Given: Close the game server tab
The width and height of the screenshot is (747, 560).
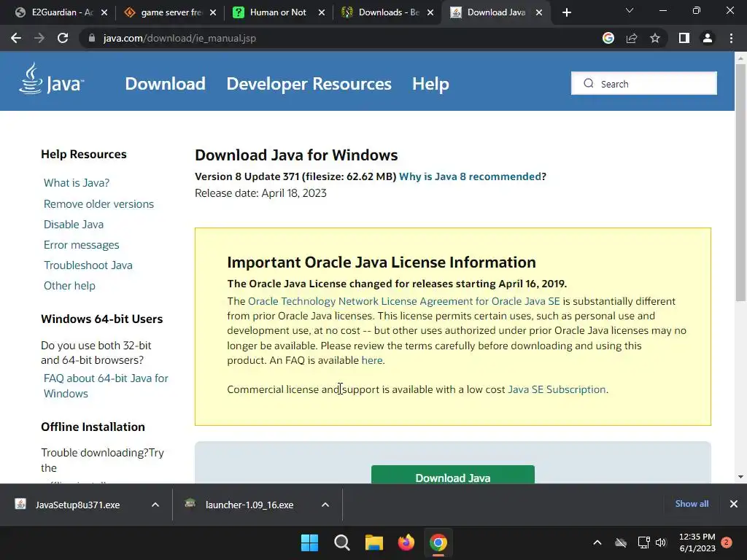Looking at the screenshot, I should pyautogui.click(x=213, y=12).
